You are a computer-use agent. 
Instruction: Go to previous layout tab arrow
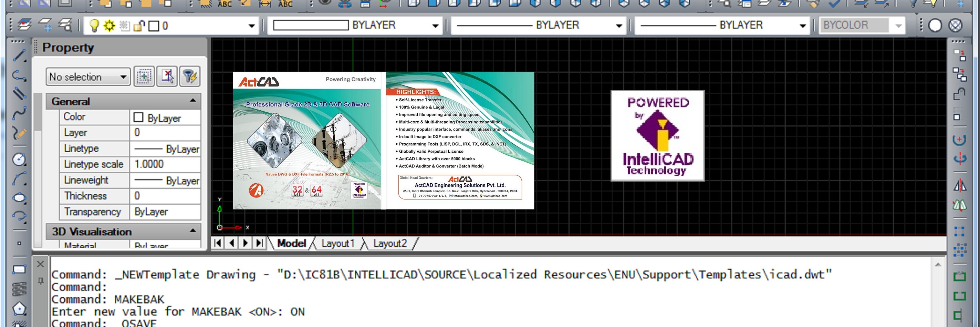click(232, 243)
